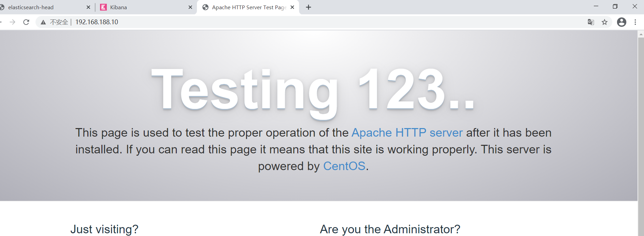Click the page scrollbar up arrow
This screenshot has width=644, height=236.
tap(641, 34)
